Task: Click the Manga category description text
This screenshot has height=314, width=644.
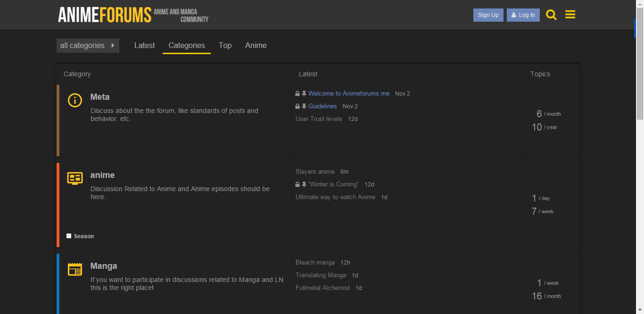Action: 187,283
